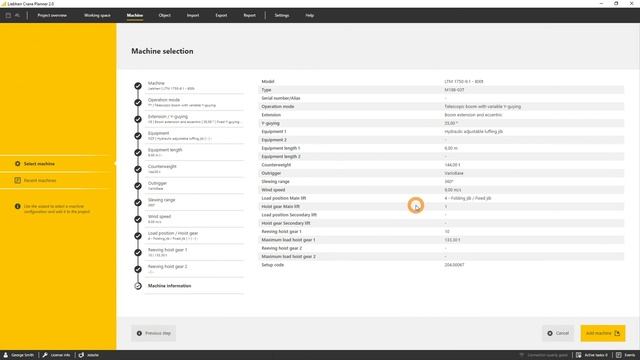Click the Connection quality indicator
640x360 pixels.
point(544,355)
